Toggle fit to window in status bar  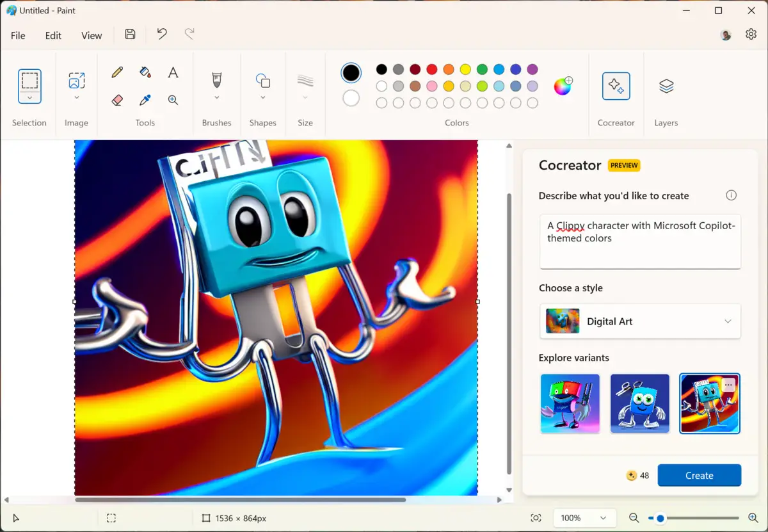536,518
